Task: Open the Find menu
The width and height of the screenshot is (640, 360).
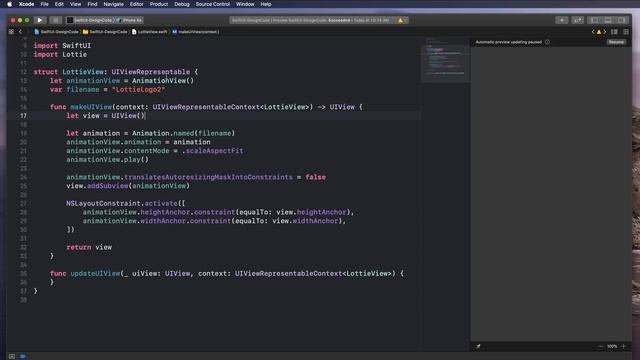Action: 92,4
